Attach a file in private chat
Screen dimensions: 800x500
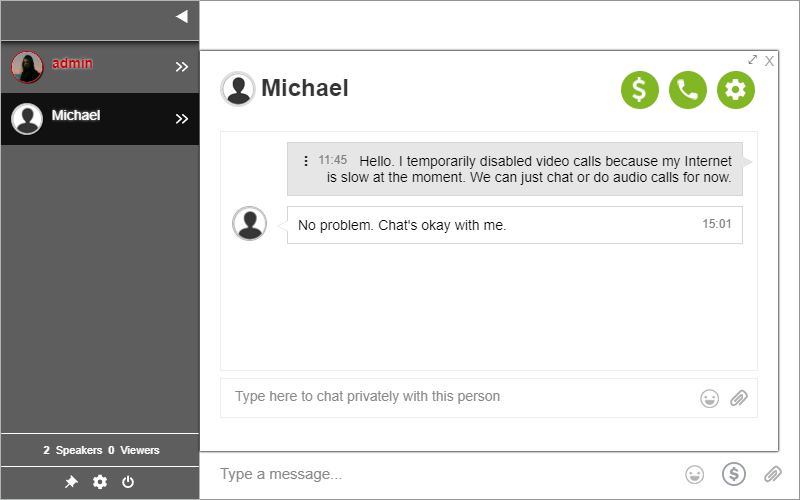click(x=739, y=398)
